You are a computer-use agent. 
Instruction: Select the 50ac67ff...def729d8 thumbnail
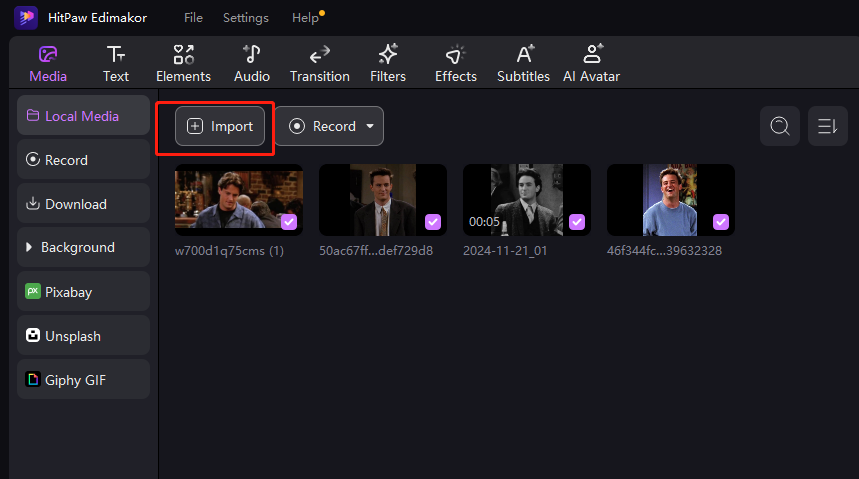point(383,200)
